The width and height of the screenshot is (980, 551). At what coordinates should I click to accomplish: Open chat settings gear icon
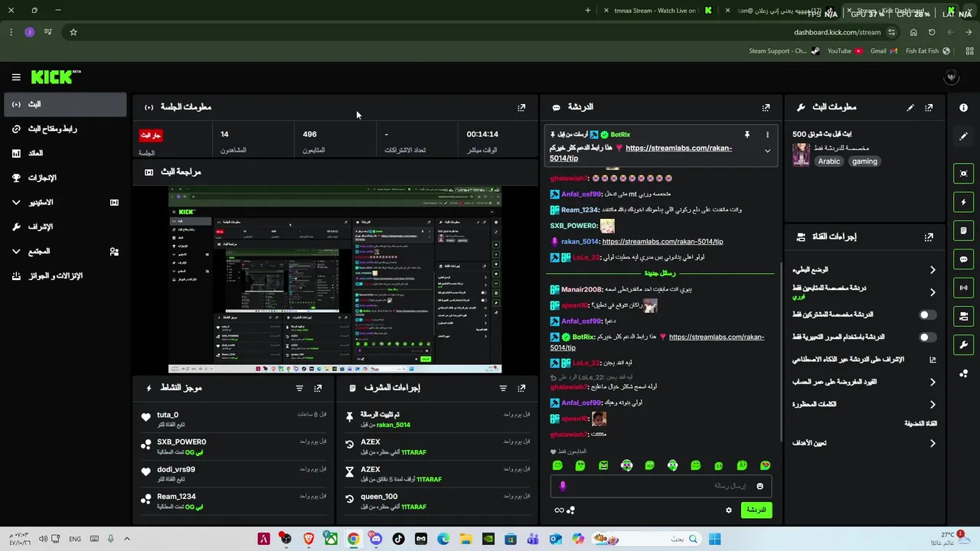pos(729,510)
